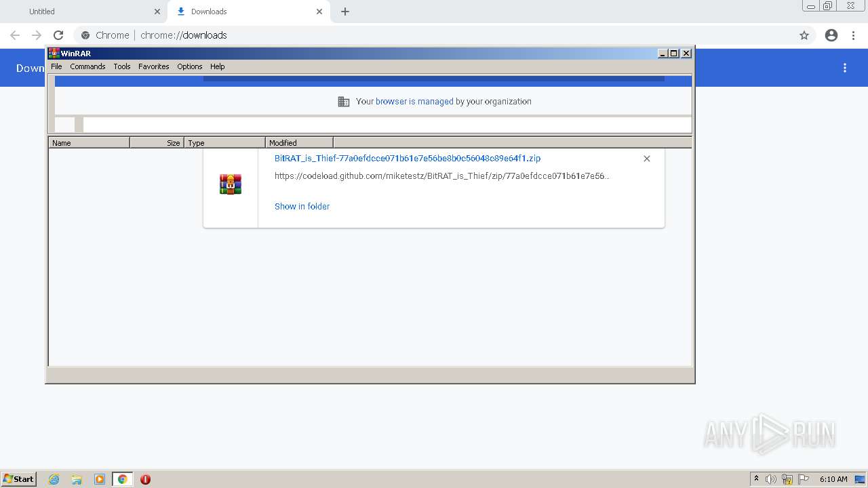Close the Untitled tab
The height and width of the screenshot is (488, 868).
tap(157, 12)
